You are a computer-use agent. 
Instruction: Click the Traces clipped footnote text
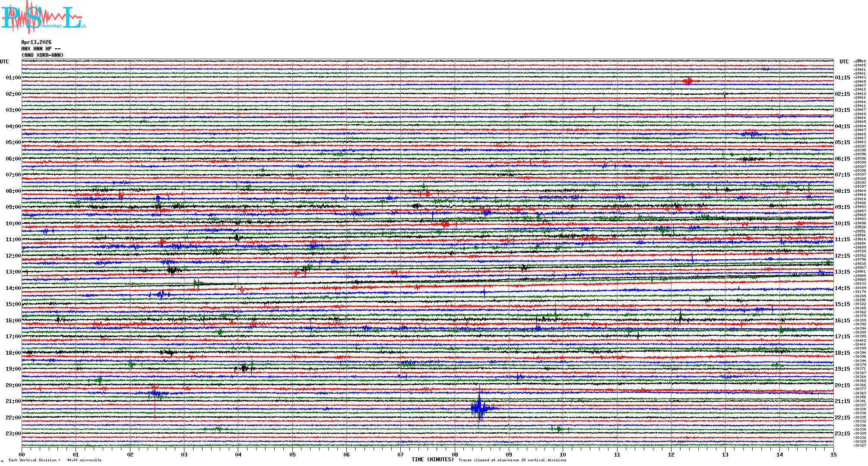pyautogui.click(x=512, y=460)
